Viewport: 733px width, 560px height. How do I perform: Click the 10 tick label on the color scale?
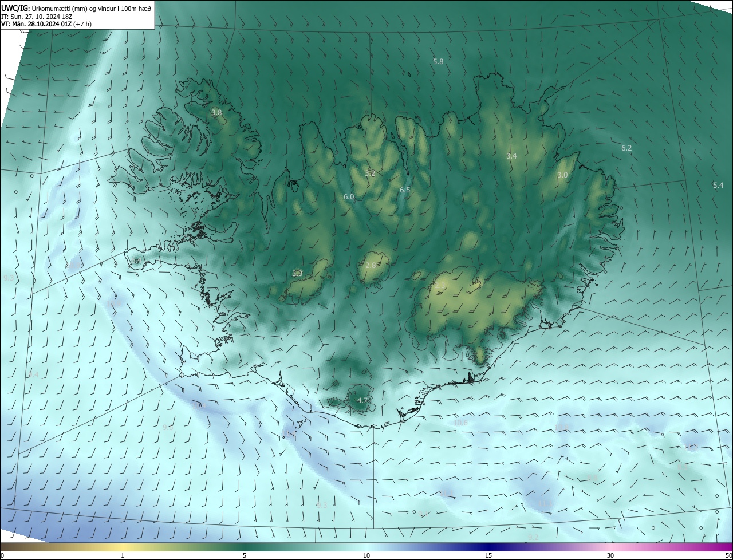[x=366, y=556]
